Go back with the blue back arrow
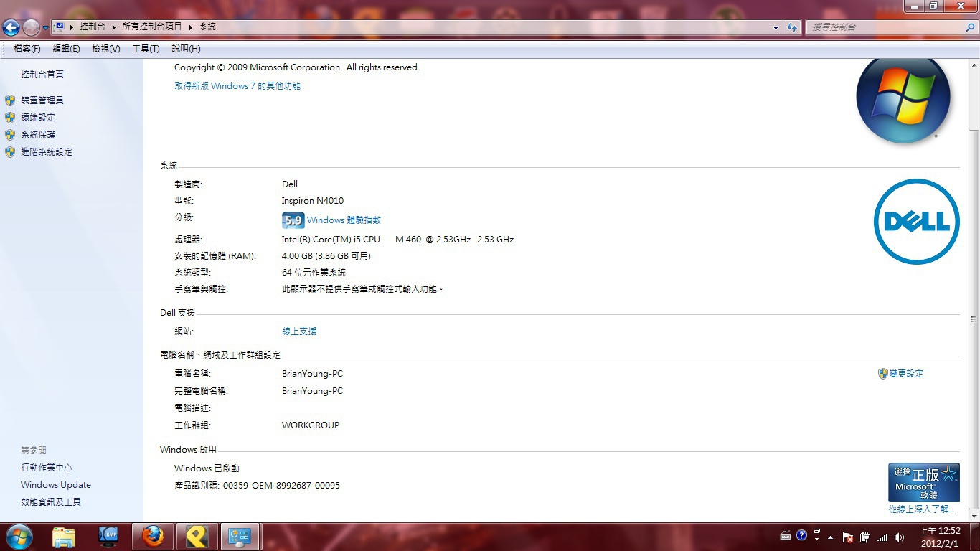Viewport: 980px width, 551px height. point(11,27)
